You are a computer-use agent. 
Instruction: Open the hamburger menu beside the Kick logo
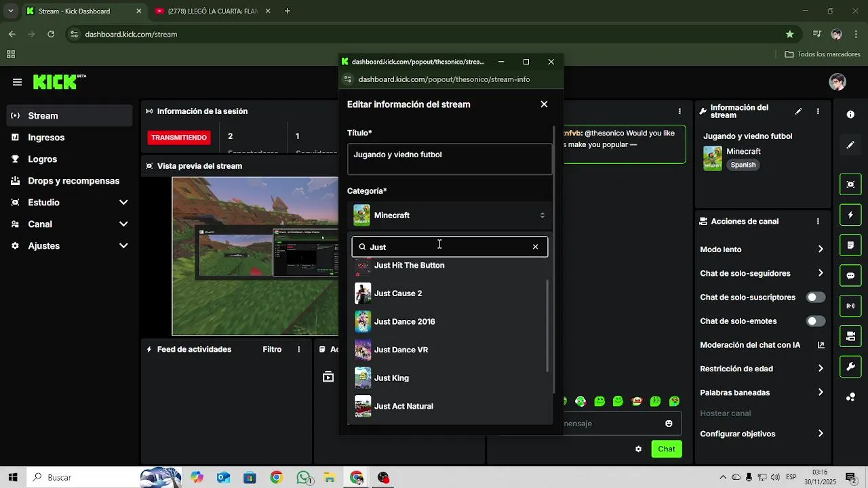(17, 82)
